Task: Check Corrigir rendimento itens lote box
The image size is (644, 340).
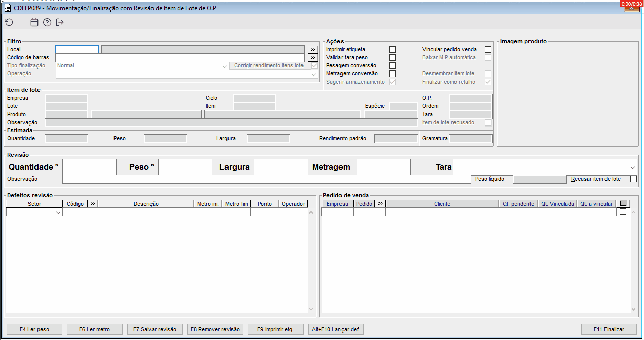Action: coord(314,65)
